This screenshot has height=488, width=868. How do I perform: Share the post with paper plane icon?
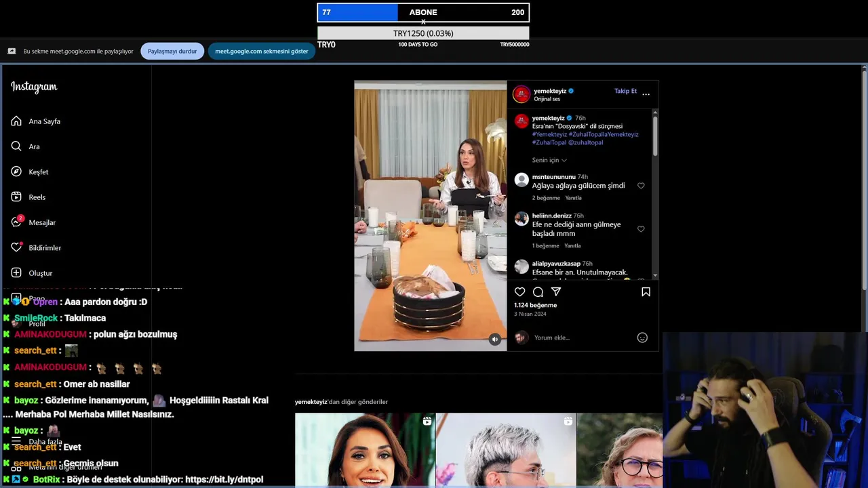tap(556, 291)
